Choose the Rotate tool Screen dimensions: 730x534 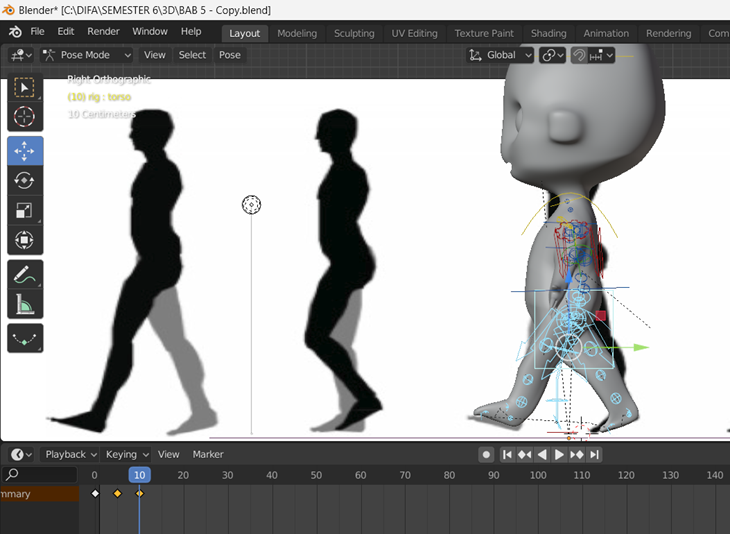coord(25,180)
